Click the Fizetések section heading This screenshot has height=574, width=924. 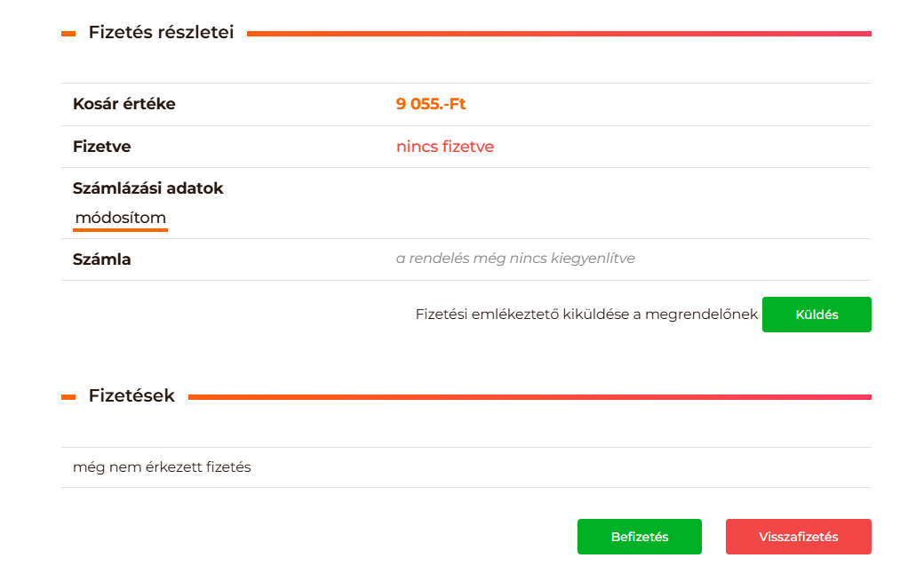point(131,395)
